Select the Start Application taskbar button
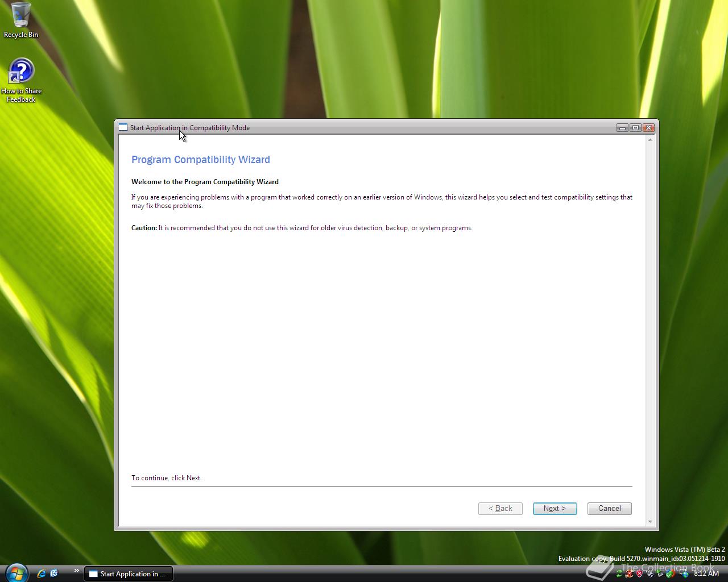The image size is (728, 582). tap(129, 574)
